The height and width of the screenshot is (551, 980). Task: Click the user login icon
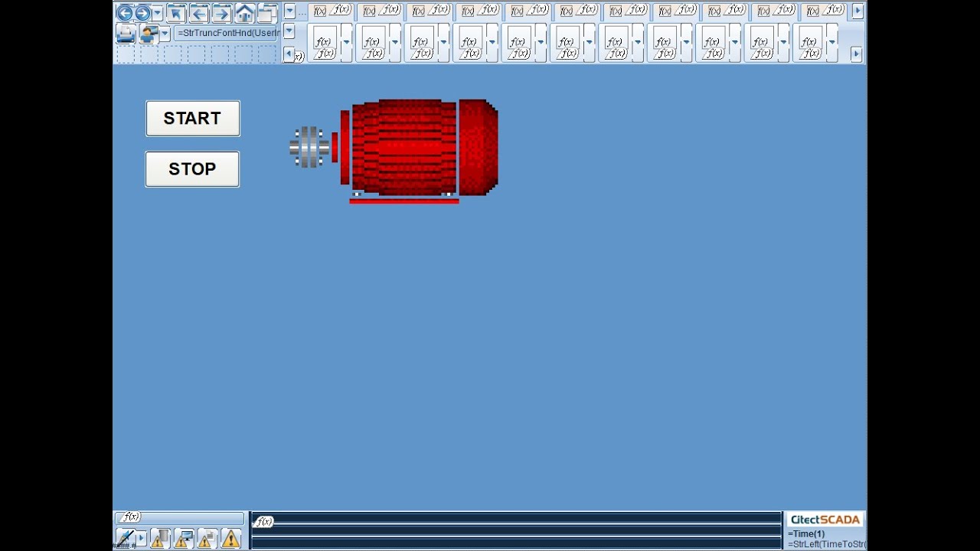[149, 34]
